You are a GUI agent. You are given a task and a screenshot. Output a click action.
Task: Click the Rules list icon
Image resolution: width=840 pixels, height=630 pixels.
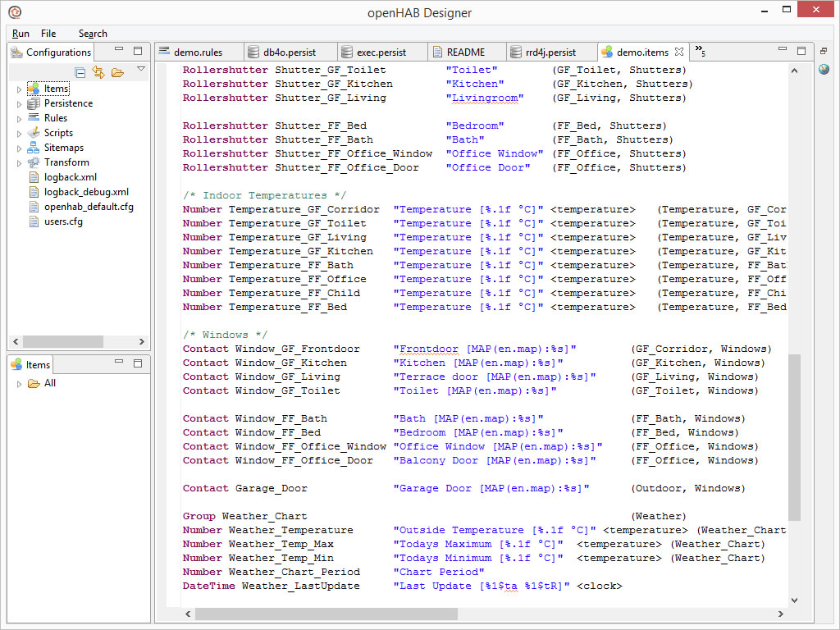click(33, 117)
